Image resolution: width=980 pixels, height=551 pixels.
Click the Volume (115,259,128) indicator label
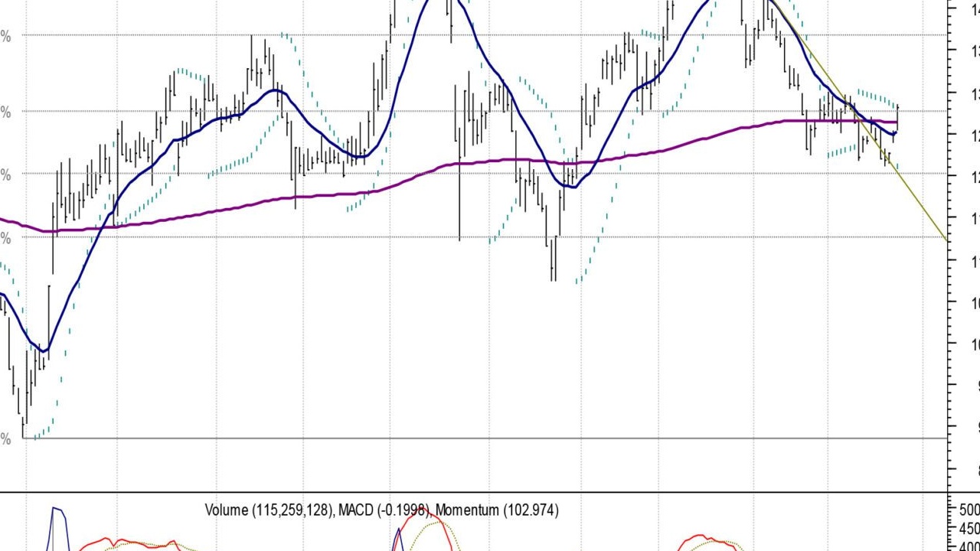(x=269, y=510)
